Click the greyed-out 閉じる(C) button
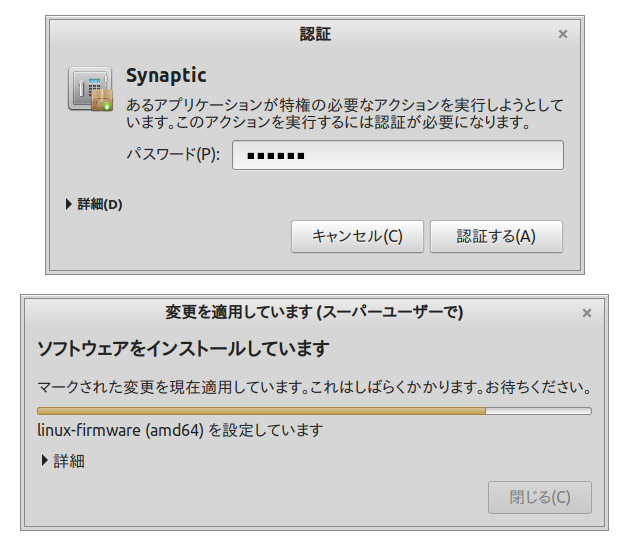The width and height of the screenshot is (630, 545). tap(540, 497)
